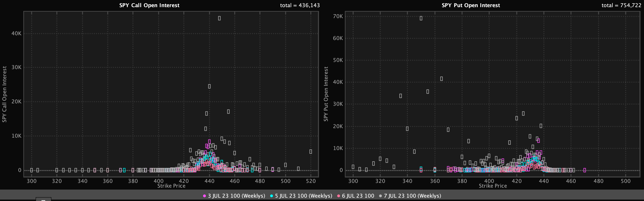Image resolution: width=644 pixels, height=201 pixels.
Task: Click the 50K tick on put chart axis
Action: pyautogui.click(x=338, y=60)
